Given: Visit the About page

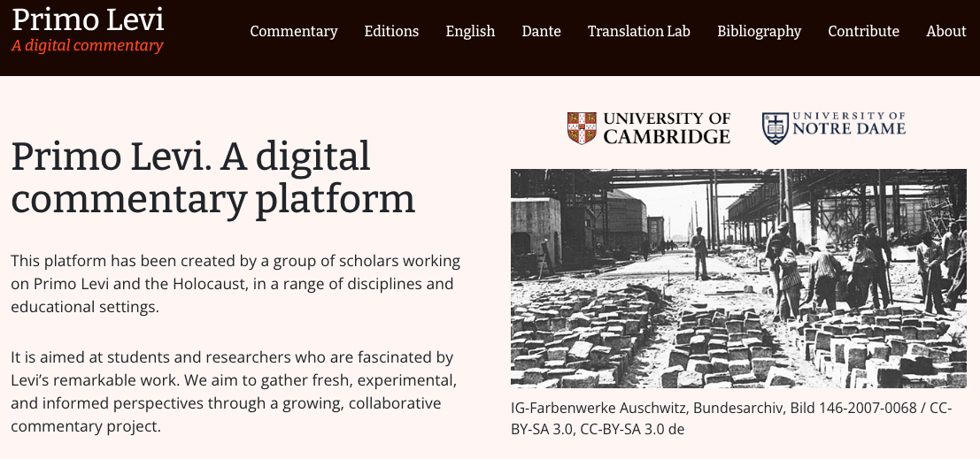Looking at the screenshot, I should coord(945,31).
